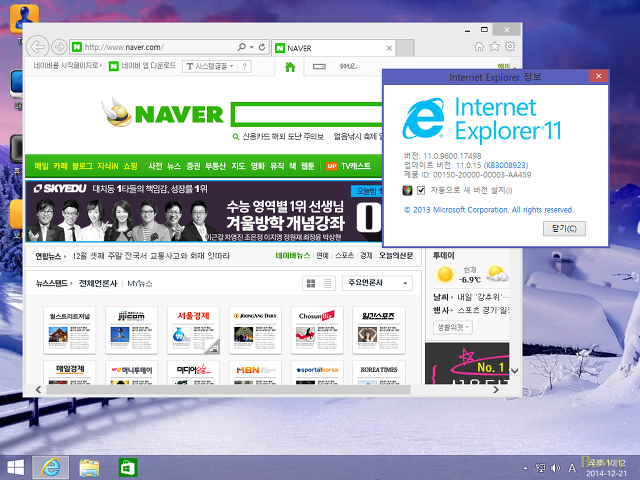
Task: Open address bar search dropdown arrow
Action: click(252, 47)
